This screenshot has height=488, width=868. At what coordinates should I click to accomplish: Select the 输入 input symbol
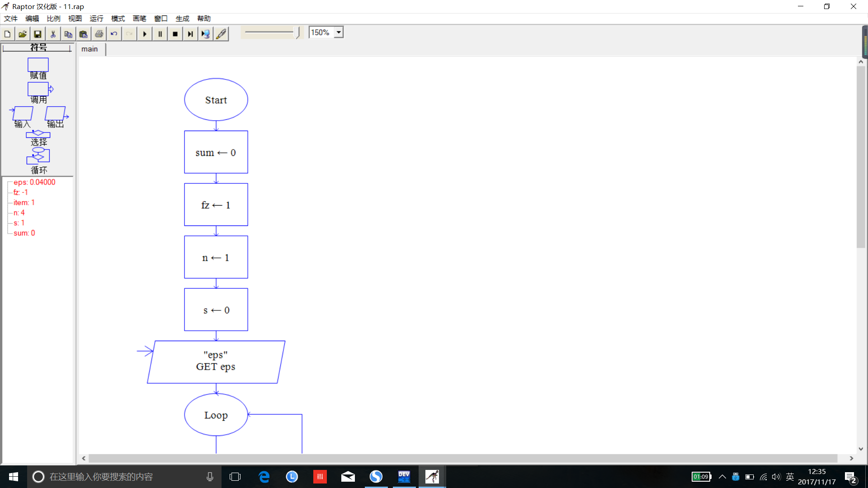coord(22,113)
